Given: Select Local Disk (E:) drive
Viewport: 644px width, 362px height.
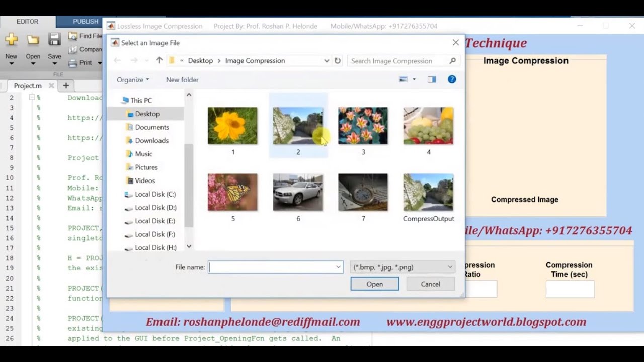Looking at the screenshot, I should click(155, 221).
